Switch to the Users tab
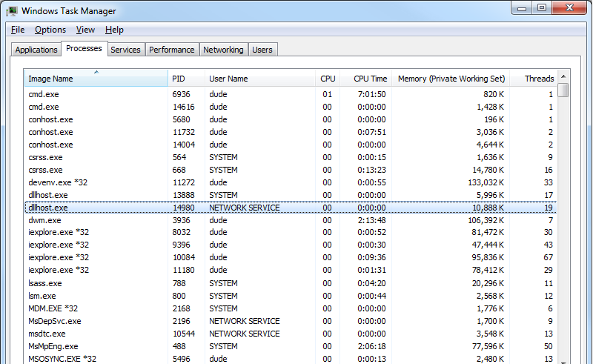This screenshot has height=364, width=593. pyautogui.click(x=262, y=50)
